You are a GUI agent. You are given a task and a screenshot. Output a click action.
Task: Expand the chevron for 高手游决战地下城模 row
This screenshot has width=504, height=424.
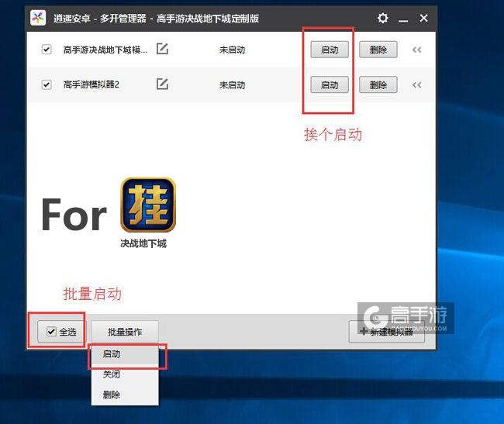click(x=417, y=50)
